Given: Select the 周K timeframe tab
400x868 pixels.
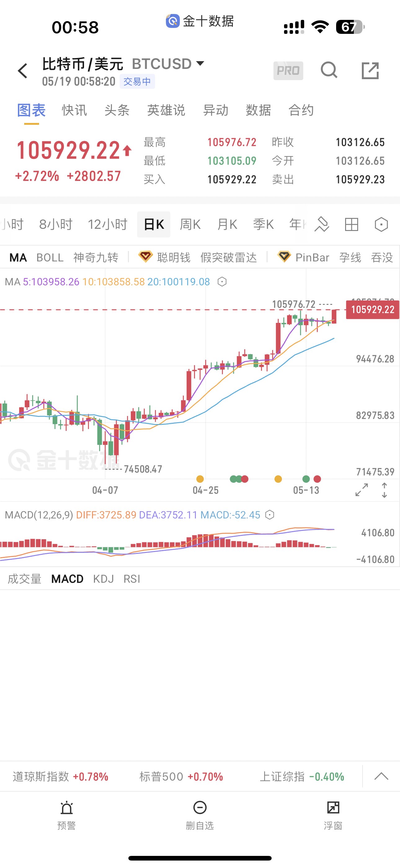Looking at the screenshot, I should (190, 224).
